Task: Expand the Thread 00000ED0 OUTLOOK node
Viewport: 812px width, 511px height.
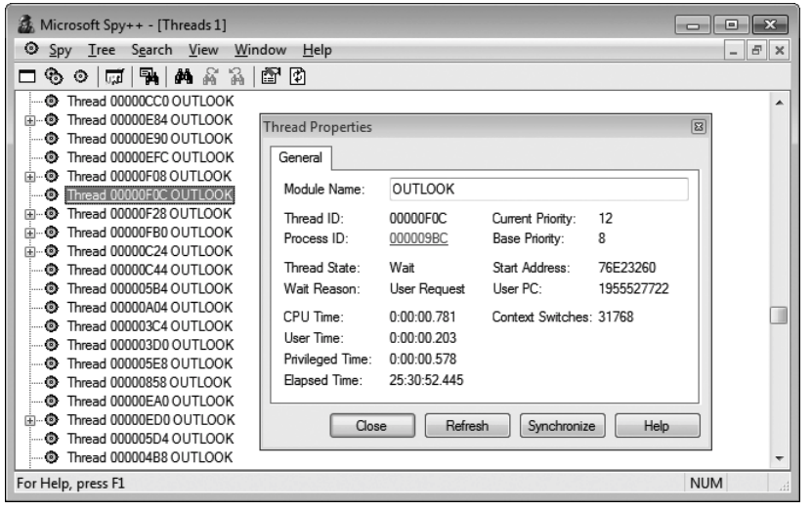Action: pyautogui.click(x=30, y=421)
